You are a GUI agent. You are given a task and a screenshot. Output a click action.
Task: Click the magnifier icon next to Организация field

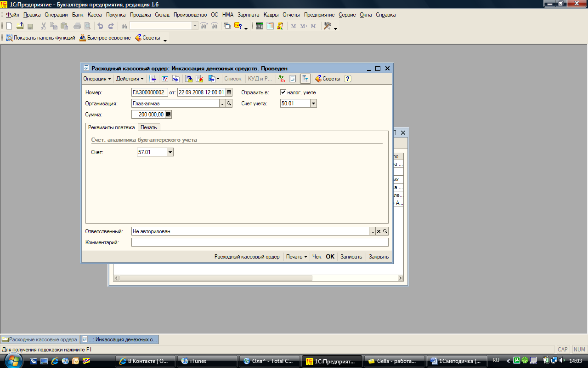click(229, 103)
